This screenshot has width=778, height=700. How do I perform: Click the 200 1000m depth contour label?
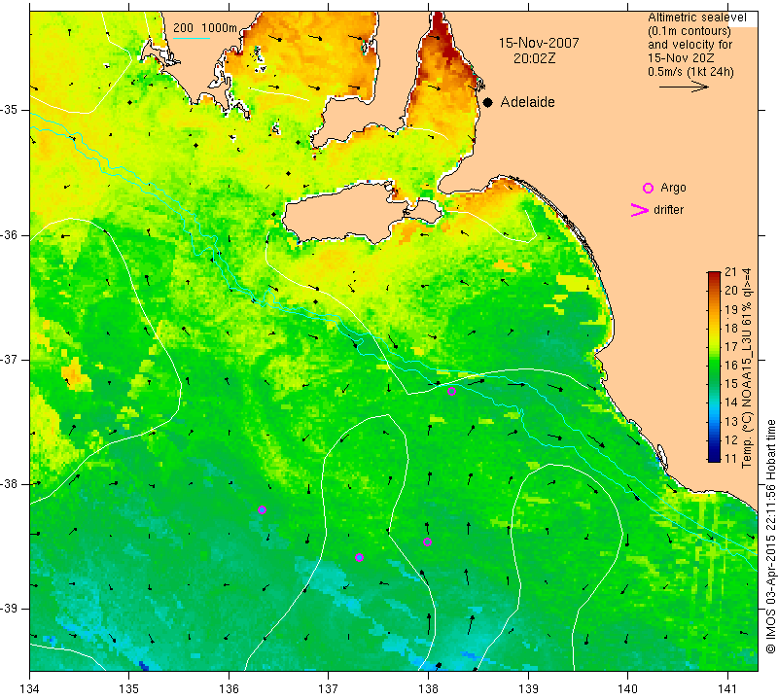[x=205, y=28]
